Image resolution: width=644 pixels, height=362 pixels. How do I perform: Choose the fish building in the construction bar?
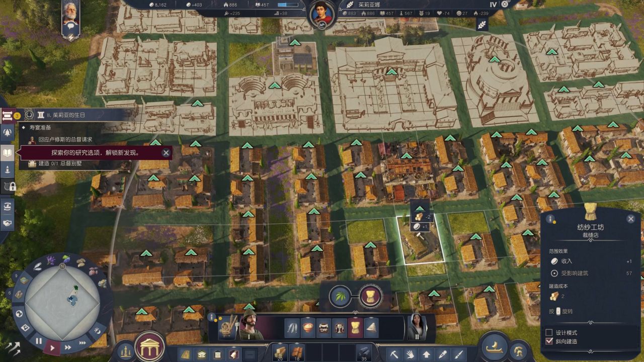click(x=293, y=328)
